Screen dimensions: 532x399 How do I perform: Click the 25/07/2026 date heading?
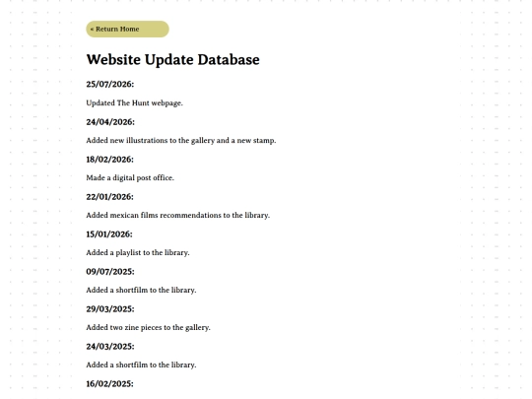[x=110, y=84]
